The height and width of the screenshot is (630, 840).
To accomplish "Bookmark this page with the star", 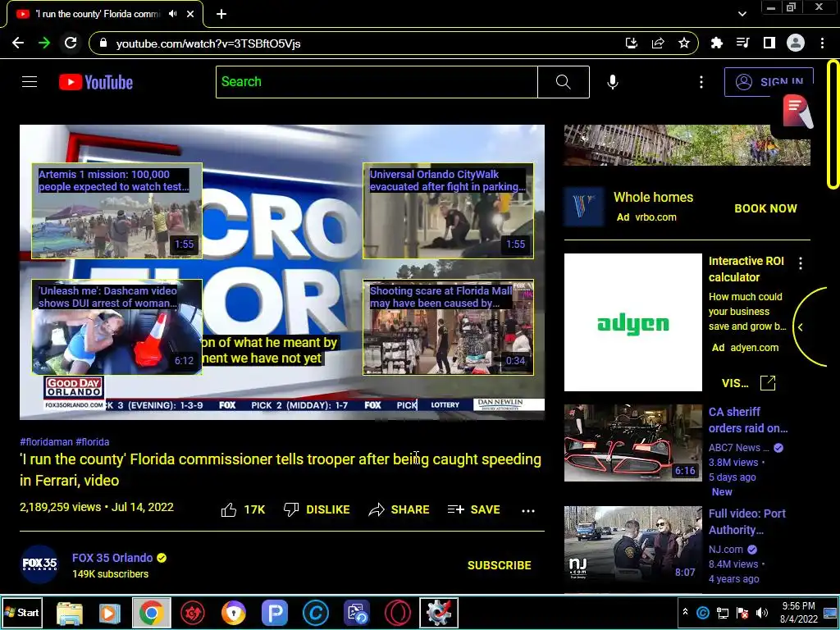I will click(684, 43).
